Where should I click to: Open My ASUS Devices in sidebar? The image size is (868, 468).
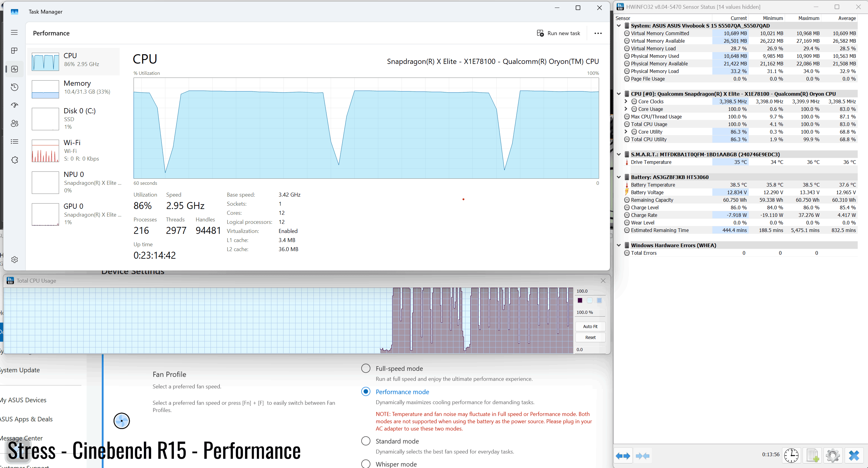[23, 400]
